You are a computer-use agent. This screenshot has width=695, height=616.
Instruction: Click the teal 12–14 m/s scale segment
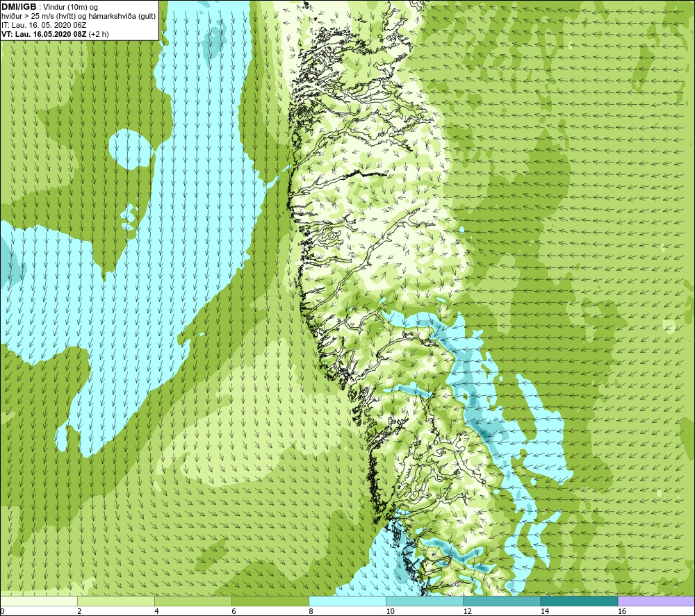coord(502,601)
